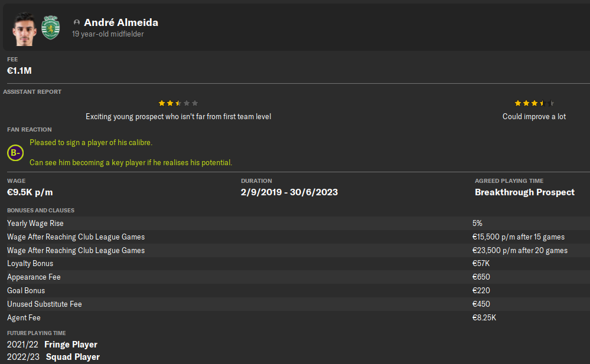The width and height of the screenshot is (590, 364).
Task: Select the €9.5K p/m wage value
Action: point(30,192)
